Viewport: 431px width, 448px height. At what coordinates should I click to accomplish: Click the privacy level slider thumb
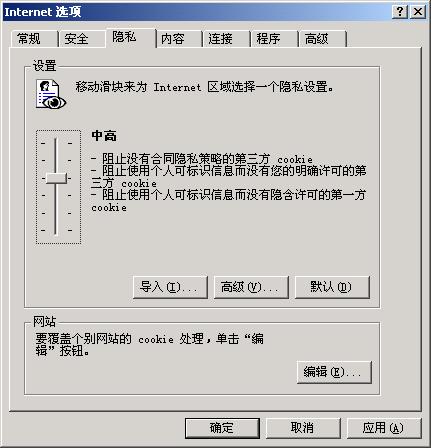tap(56, 178)
